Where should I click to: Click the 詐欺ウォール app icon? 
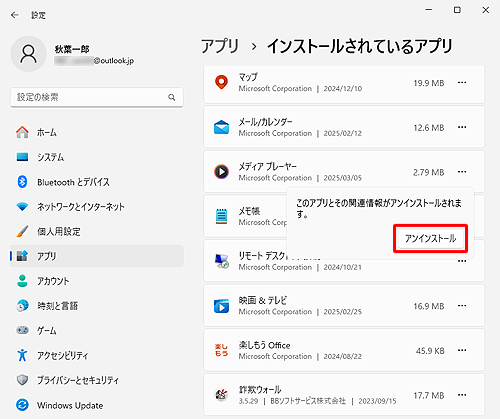click(221, 395)
